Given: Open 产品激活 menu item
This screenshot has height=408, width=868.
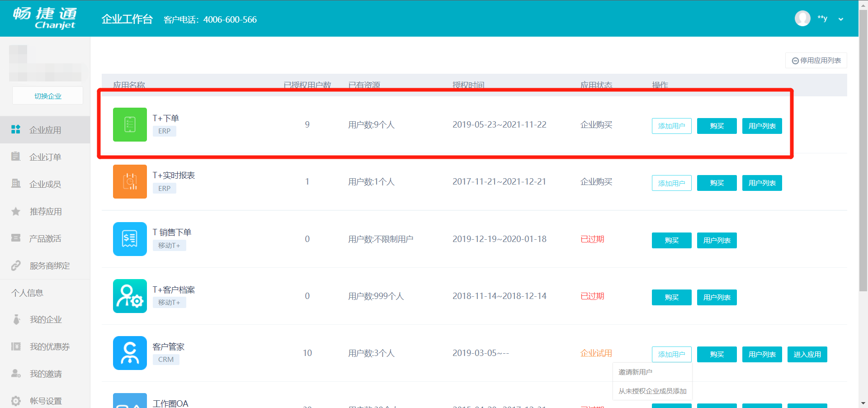Looking at the screenshot, I should coord(45,238).
